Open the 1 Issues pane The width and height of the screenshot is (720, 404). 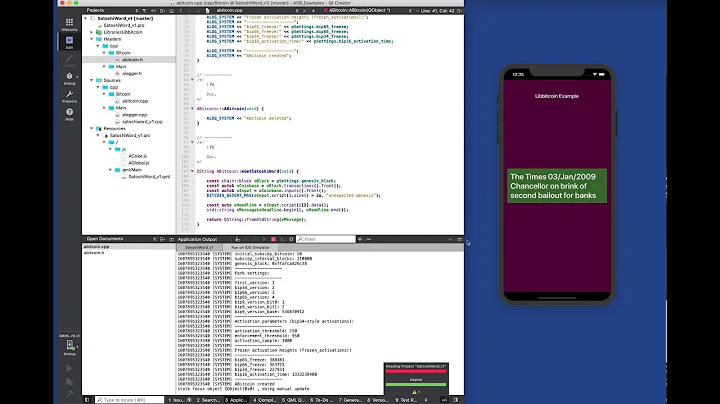point(180,400)
